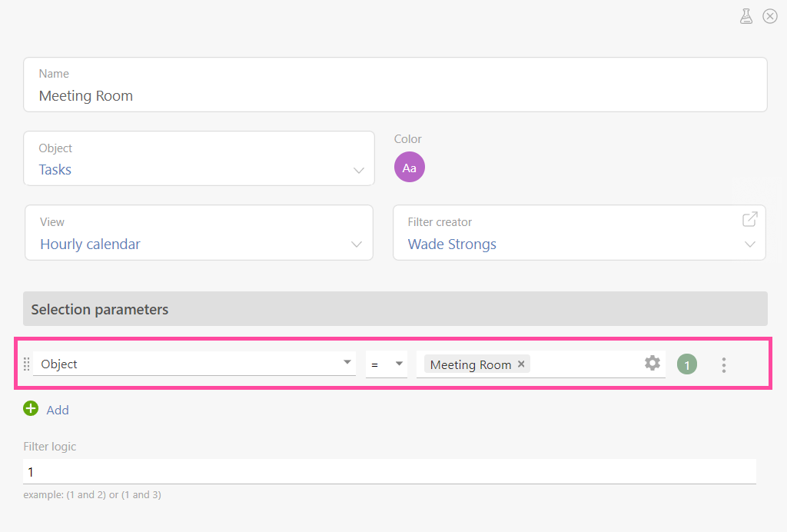Pick the purple Aa color swatch
The height and width of the screenshot is (532, 787).
pyautogui.click(x=409, y=167)
